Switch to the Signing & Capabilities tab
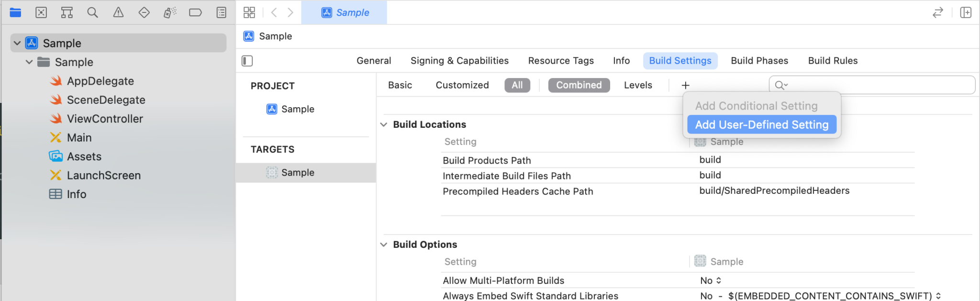This screenshot has width=980, height=301. pyautogui.click(x=459, y=61)
